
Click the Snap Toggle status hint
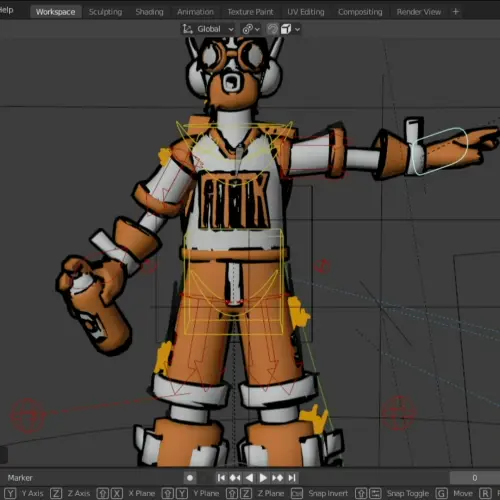tap(408, 493)
